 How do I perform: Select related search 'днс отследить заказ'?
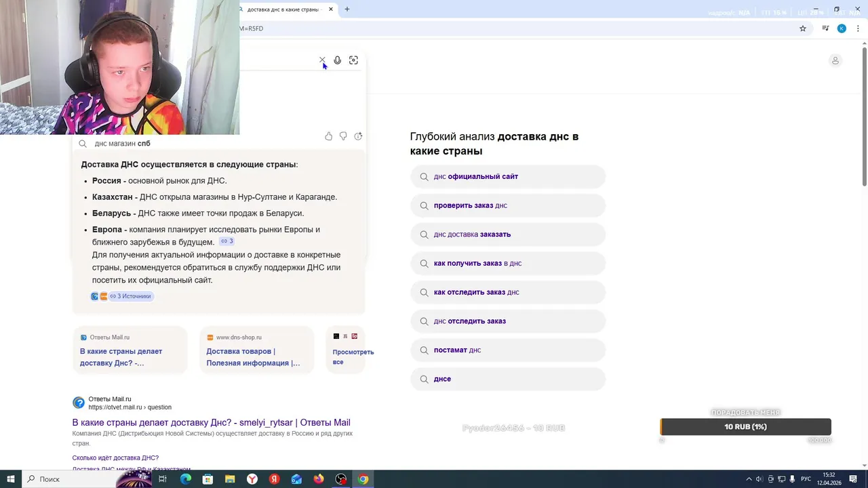pyautogui.click(x=508, y=321)
